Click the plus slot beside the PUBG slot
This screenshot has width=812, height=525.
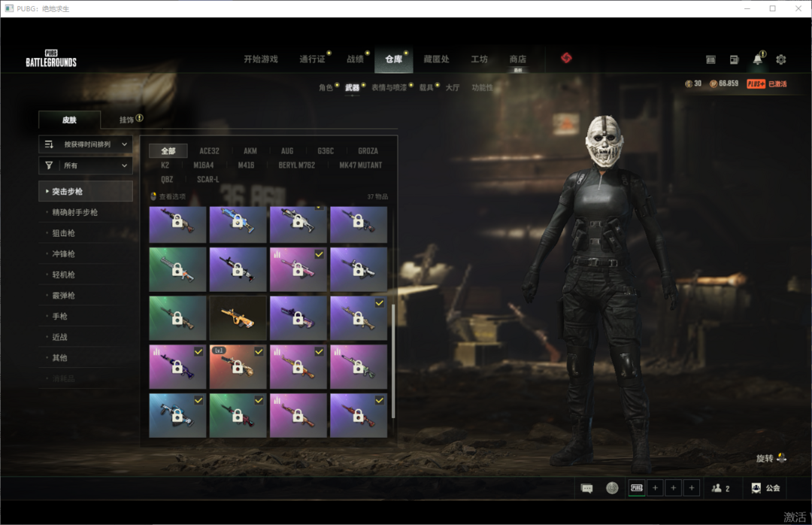click(x=655, y=487)
